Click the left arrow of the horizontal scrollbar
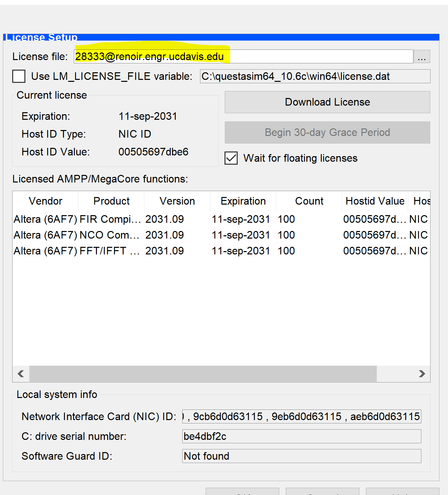Viewport: 448px width, 495px height. coord(21,374)
